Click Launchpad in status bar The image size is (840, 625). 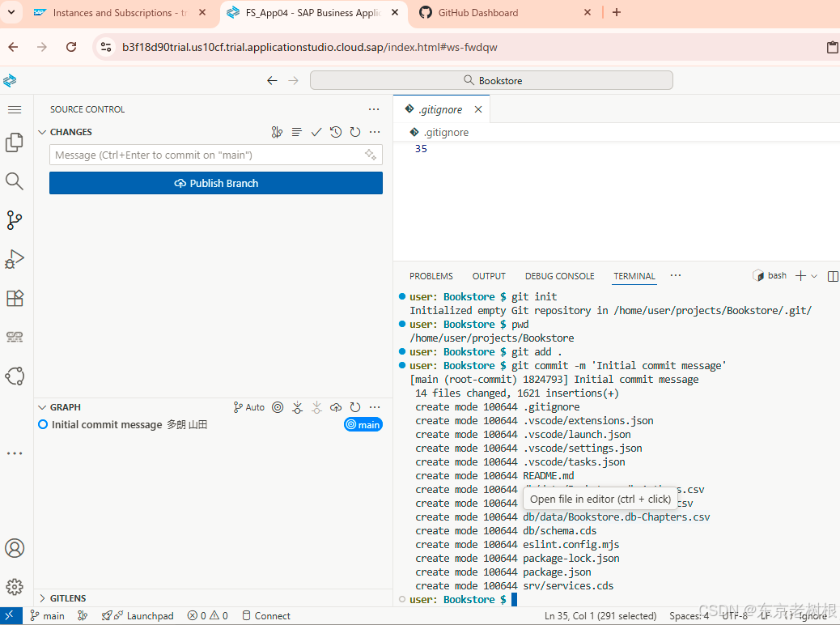(x=137, y=616)
